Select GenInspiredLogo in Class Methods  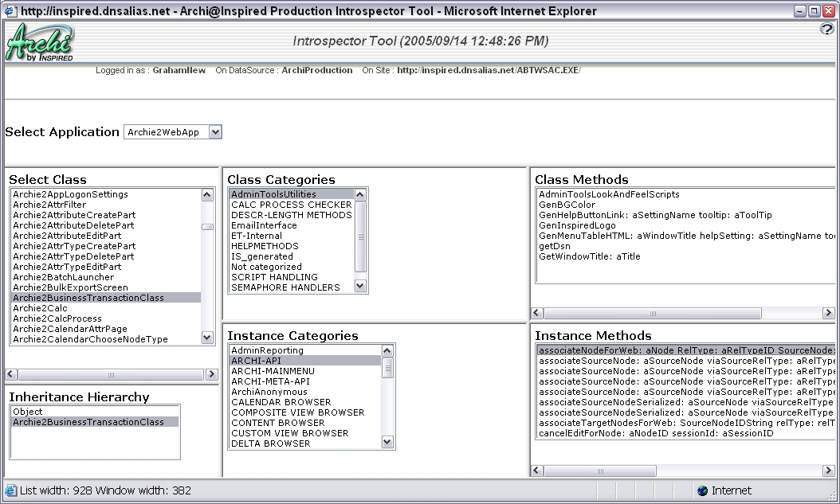(x=576, y=225)
